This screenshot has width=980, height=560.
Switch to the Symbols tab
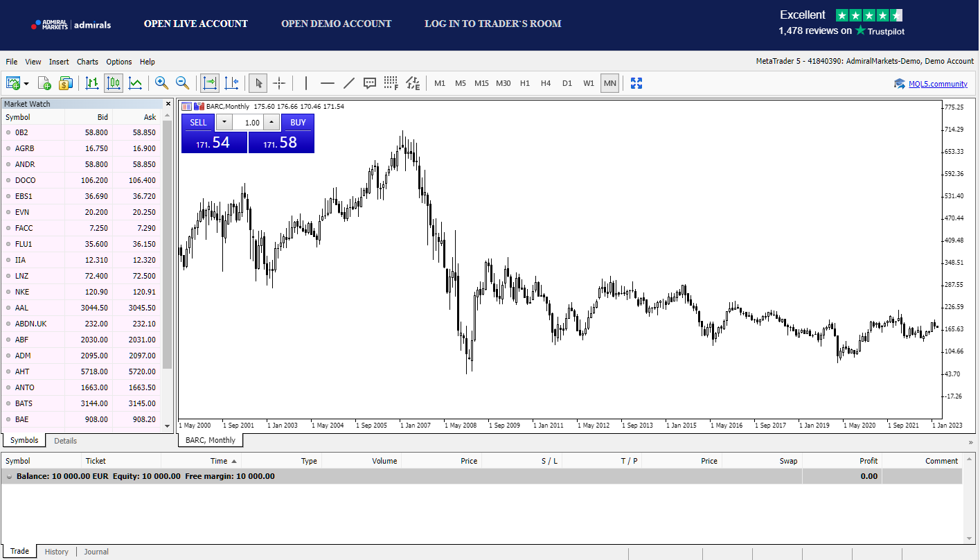(x=24, y=441)
